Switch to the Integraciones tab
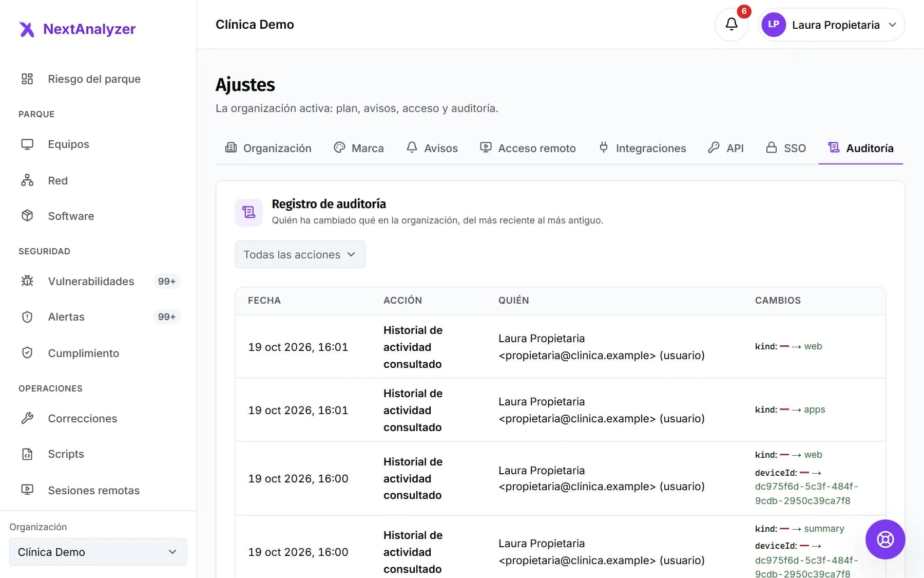 click(642, 148)
